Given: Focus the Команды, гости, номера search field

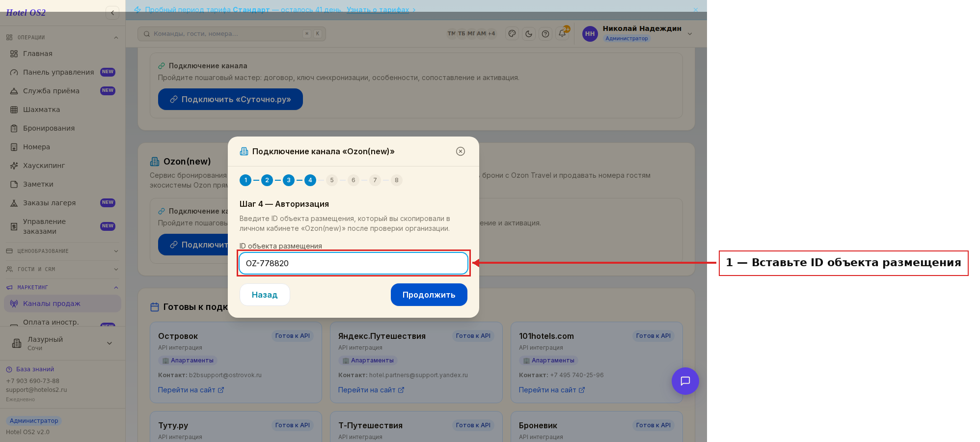Looking at the screenshot, I should tap(231, 34).
